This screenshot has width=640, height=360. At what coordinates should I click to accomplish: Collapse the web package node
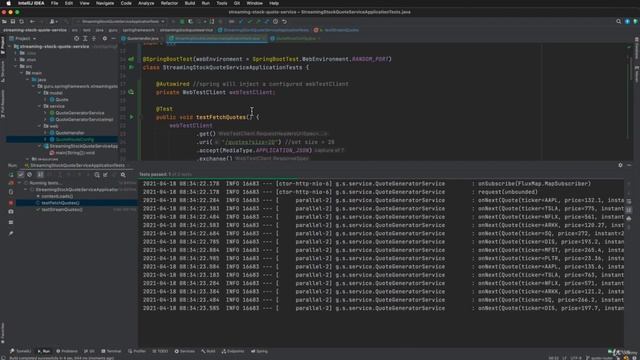tap(40, 126)
